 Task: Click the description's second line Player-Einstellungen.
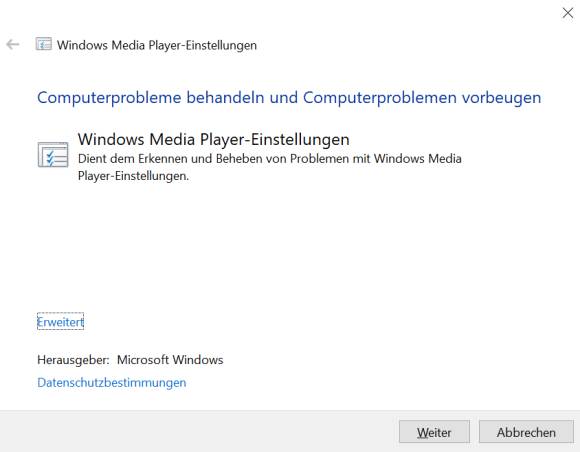pyautogui.click(x=133, y=176)
